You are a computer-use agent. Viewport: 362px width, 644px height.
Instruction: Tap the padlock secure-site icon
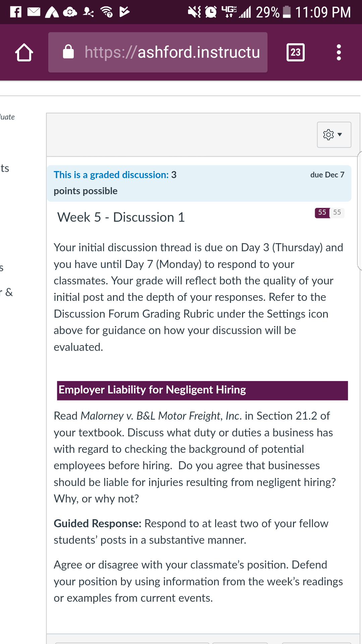coord(68,52)
